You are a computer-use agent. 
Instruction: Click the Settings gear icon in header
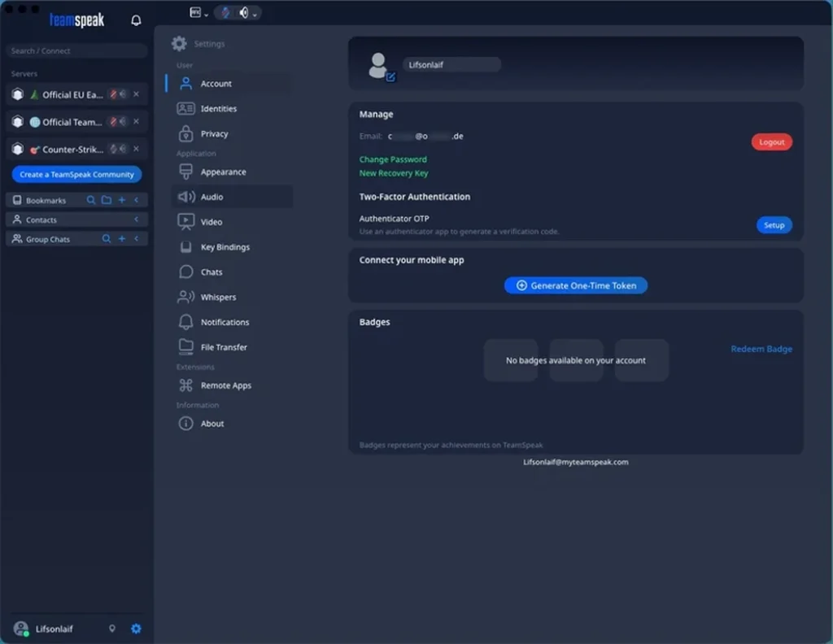pyautogui.click(x=179, y=44)
